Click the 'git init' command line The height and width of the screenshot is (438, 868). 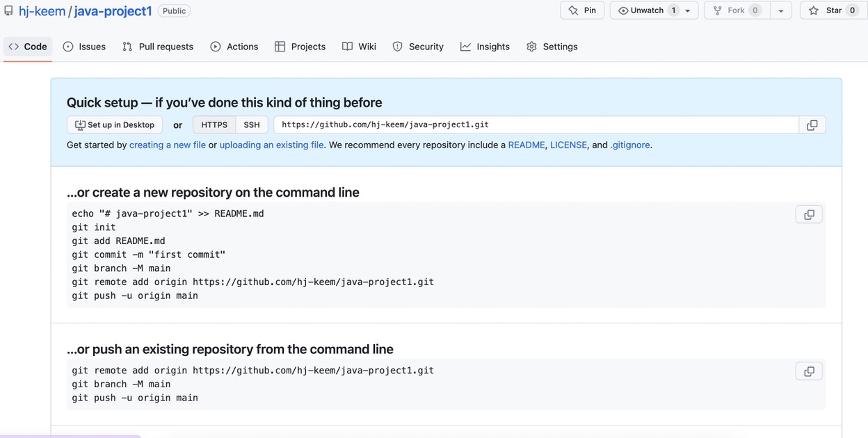coord(94,227)
